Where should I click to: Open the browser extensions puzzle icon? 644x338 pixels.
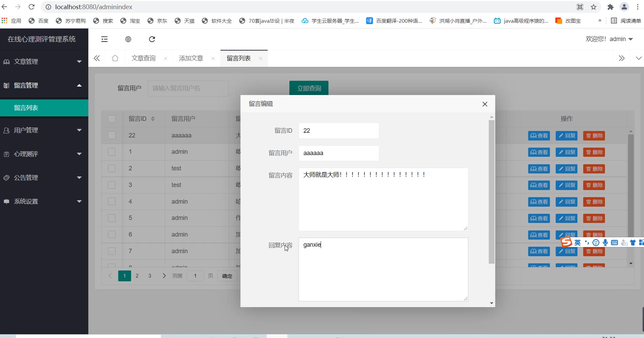coord(610,7)
